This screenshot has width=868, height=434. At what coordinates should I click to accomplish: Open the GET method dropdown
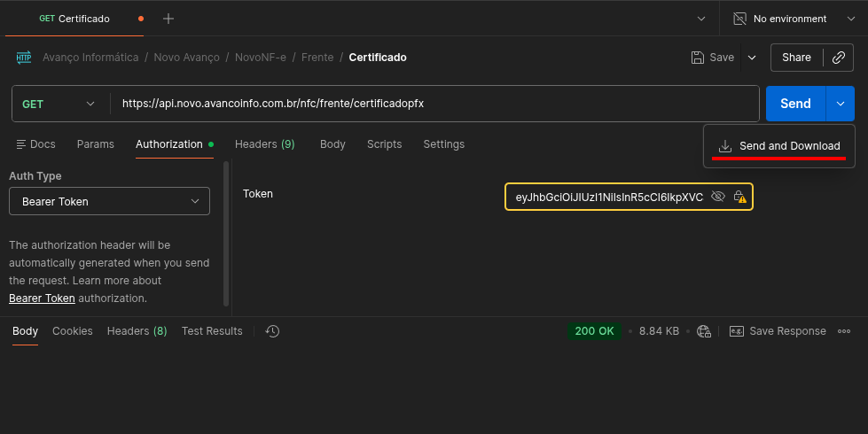[x=59, y=104]
